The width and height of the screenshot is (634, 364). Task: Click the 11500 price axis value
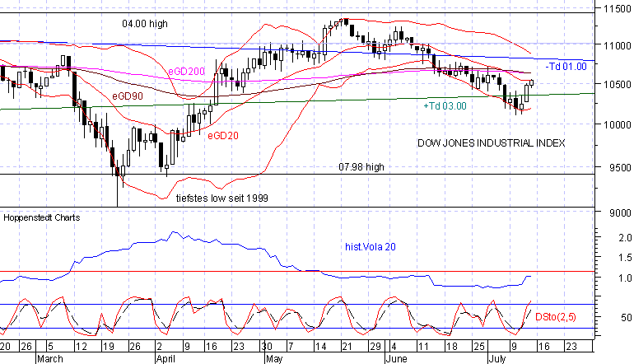(613, 8)
